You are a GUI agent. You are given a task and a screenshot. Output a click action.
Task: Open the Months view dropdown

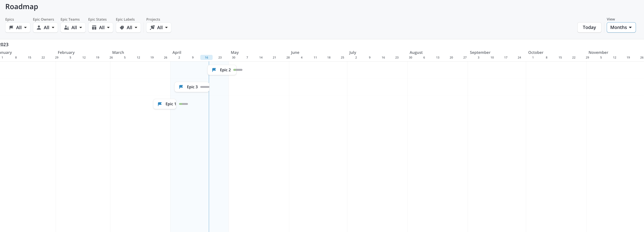coord(621,28)
